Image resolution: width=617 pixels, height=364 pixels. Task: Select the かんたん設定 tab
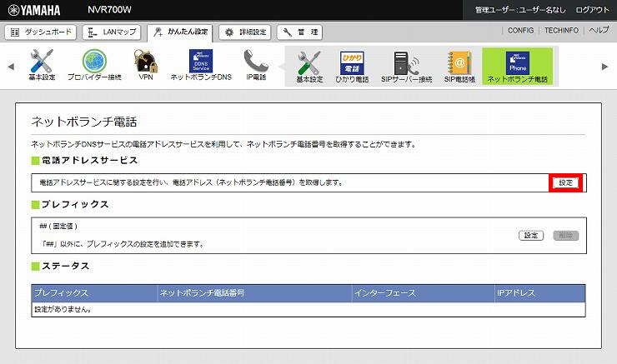180,32
